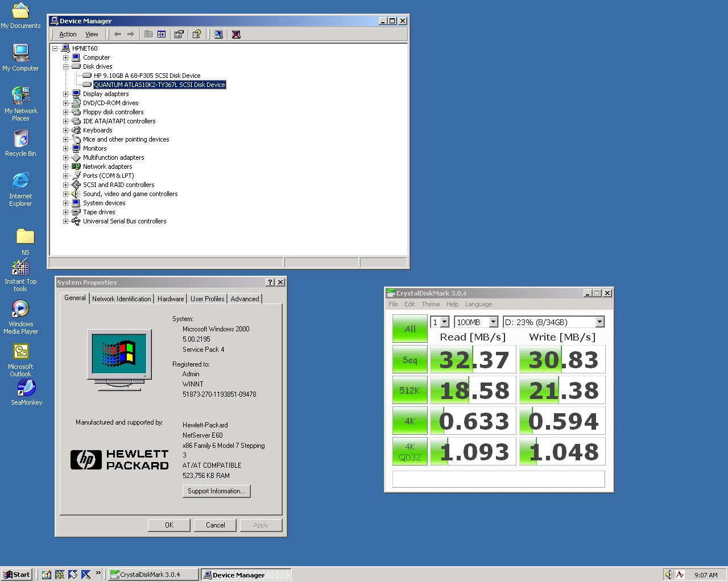This screenshot has height=582, width=728.
Task: Expand the SCSI and RAID controllers node
Action: (x=66, y=185)
